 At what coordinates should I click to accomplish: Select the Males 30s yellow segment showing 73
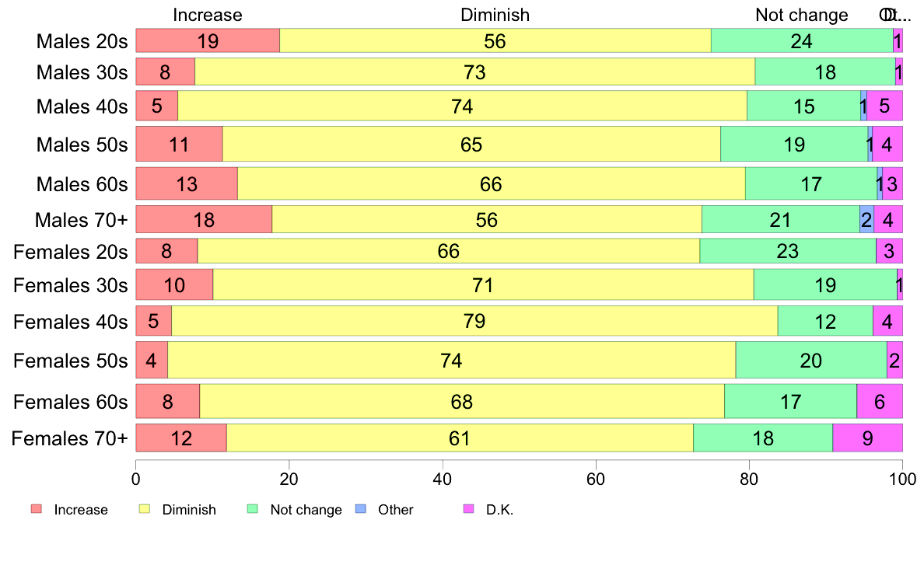474,72
